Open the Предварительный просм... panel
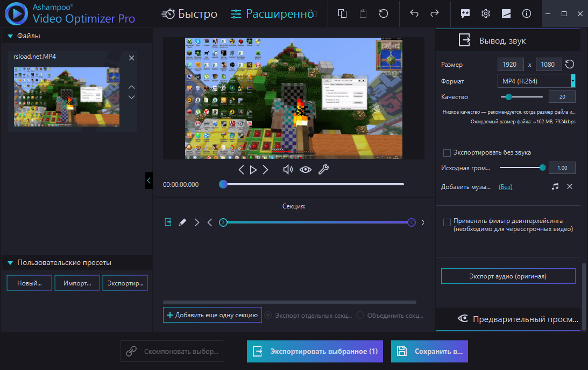This screenshot has height=370, width=588. [x=508, y=319]
